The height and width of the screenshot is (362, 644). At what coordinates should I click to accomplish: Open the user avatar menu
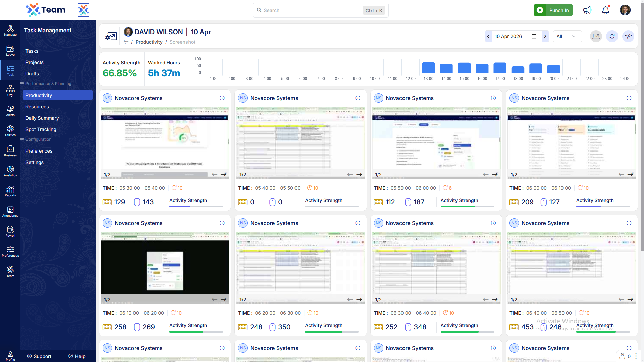(625, 10)
